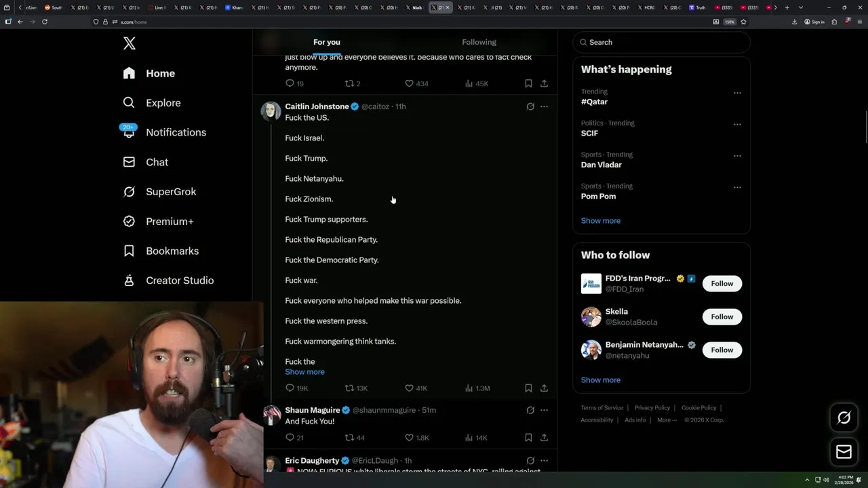Open the Privacy Policy link
The height and width of the screenshot is (488, 868).
point(652,408)
